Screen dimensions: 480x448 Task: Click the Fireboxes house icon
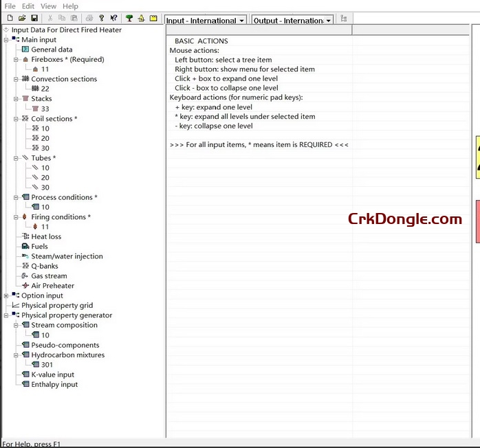point(25,59)
